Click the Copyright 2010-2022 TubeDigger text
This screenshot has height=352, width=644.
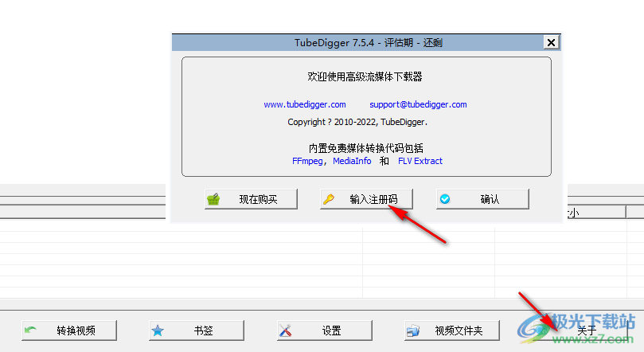pyautogui.click(x=357, y=122)
